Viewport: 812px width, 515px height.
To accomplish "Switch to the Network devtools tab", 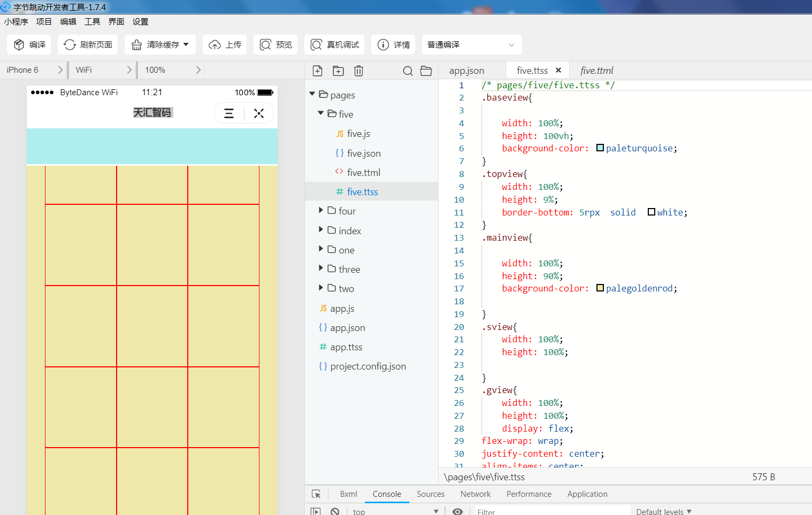I will [476, 494].
